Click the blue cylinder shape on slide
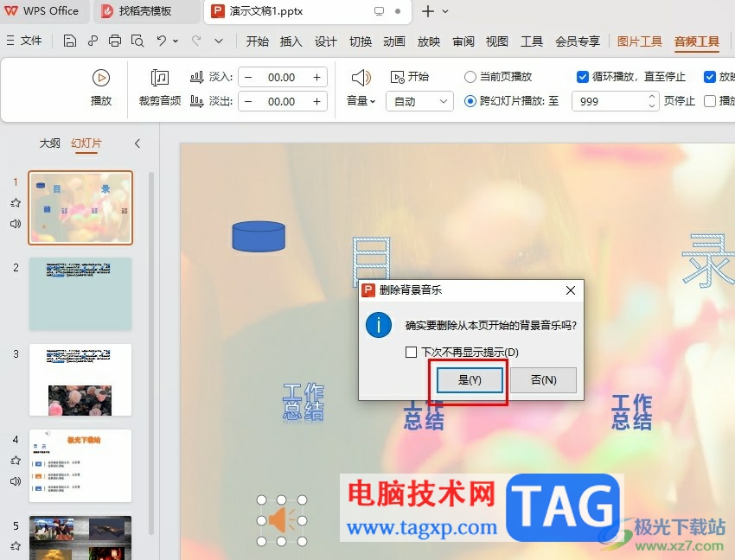This screenshot has width=735, height=560. click(259, 236)
